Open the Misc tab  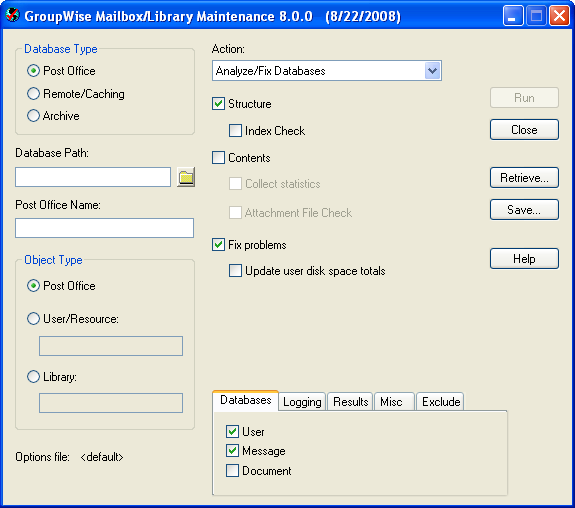pos(395,402)
